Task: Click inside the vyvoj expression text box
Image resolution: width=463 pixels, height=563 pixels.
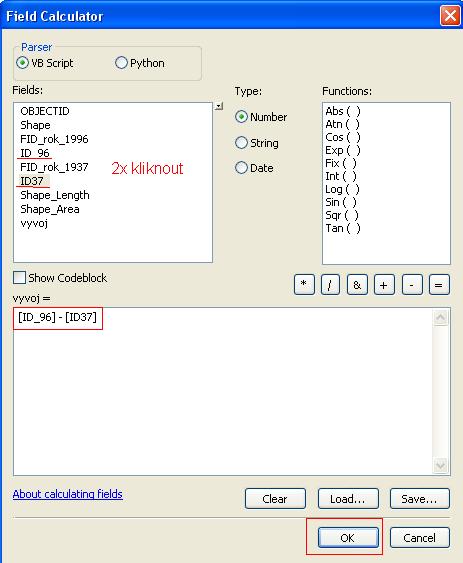Action: (223, 391)
